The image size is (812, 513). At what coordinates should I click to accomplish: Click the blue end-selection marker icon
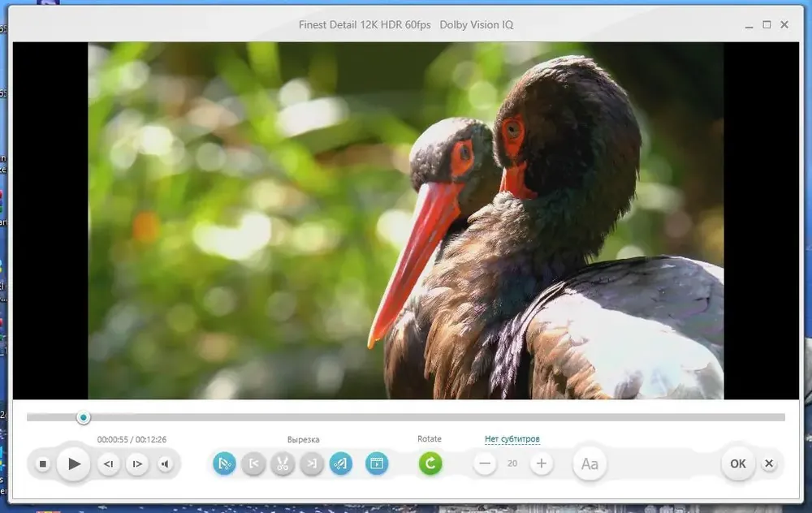click(x=341, y=463)
